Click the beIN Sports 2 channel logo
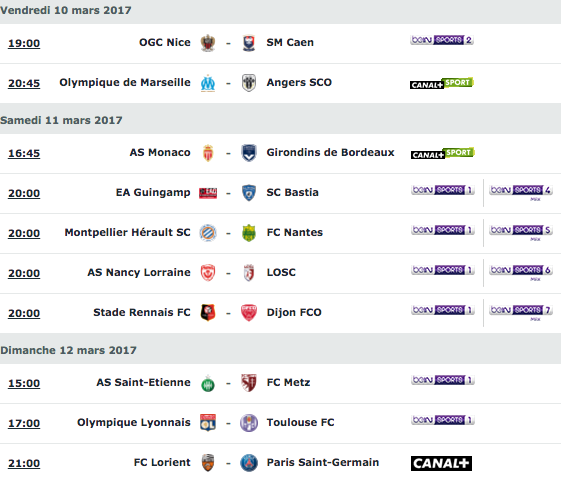Viewport: 561px width, 480px height. click(442, 40)
